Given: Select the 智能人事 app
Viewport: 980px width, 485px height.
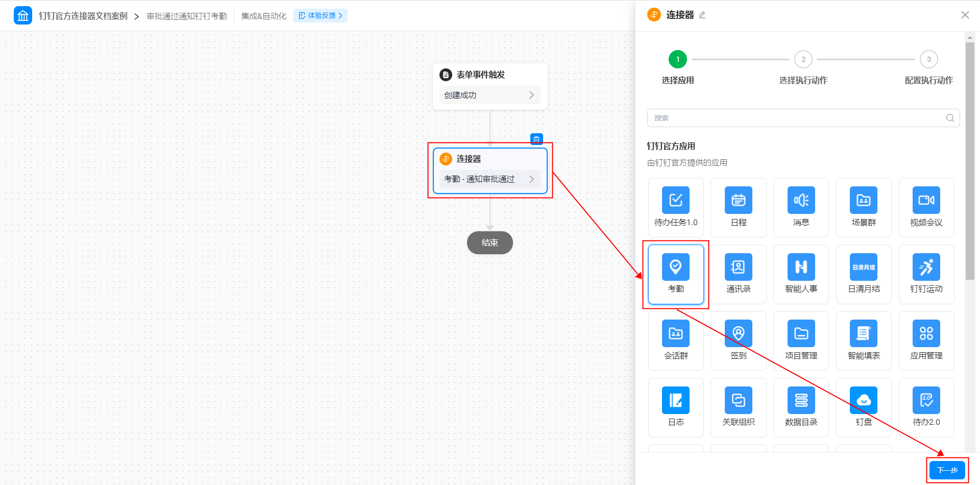Looking at the screenshot, I should (x=801, y=274).
